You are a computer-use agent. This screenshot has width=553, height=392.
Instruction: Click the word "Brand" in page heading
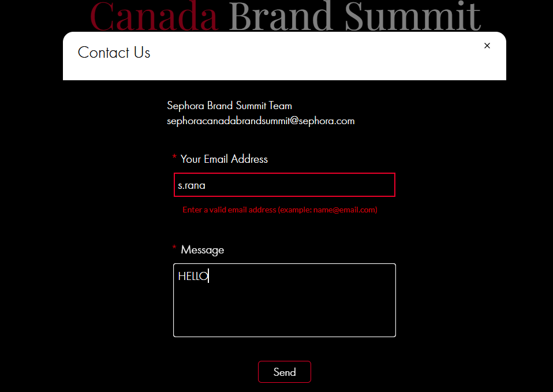(281, 16)
